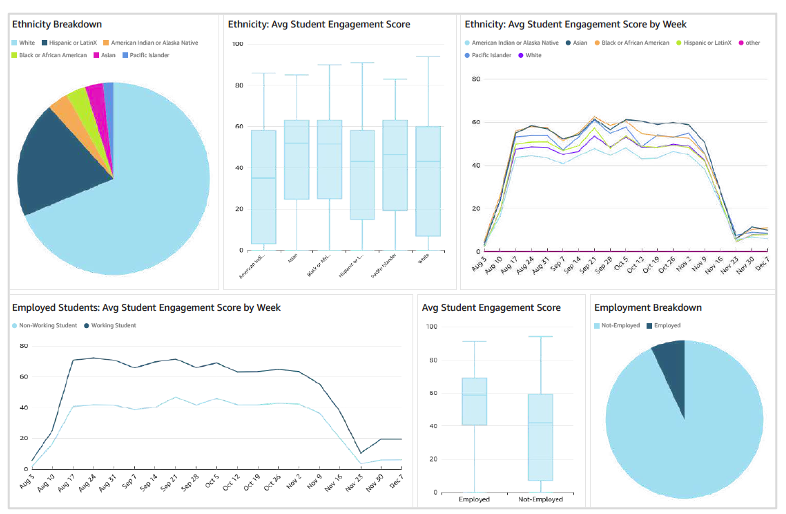This screenshot has width=786, height=514.
Task: Click the Dec 7 label in employed weekly chart
Action: click(x=396, y=481)
